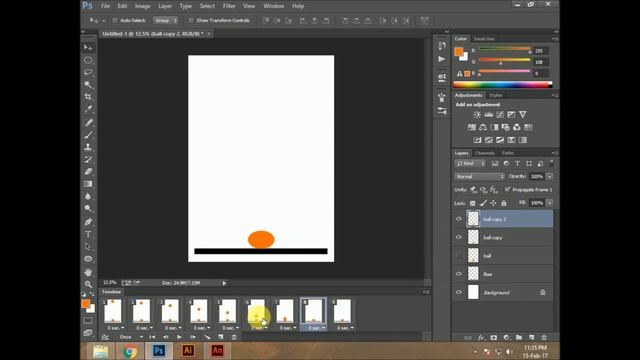Toggle Propagate Frame 1 checkbox
640x360 pixels.
click(x=507, y=189)
